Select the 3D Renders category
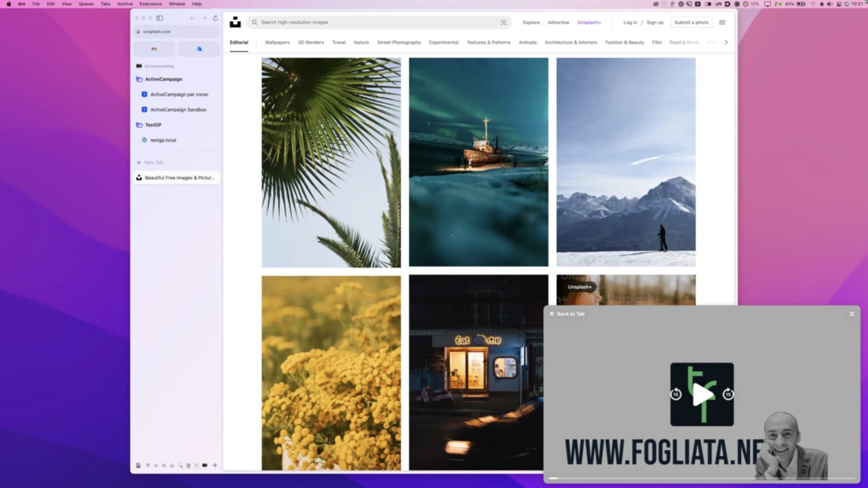This screenshot has height=488, width=868. pos(311,42)
